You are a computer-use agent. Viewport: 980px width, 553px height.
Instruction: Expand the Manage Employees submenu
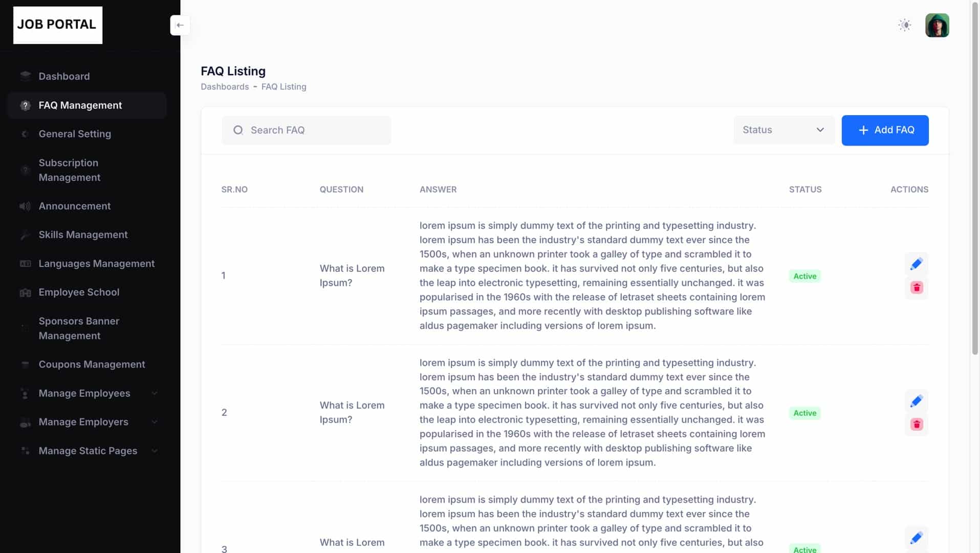point(155,393)
